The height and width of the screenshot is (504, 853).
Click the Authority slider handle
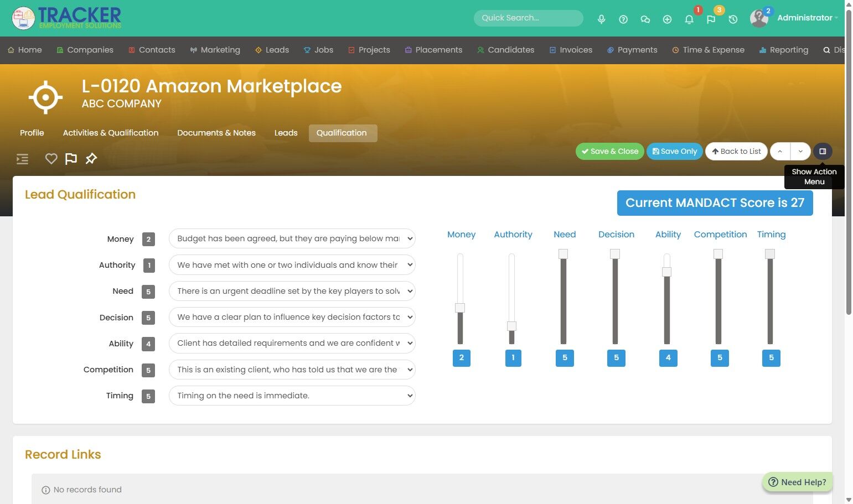pos(511,326)
